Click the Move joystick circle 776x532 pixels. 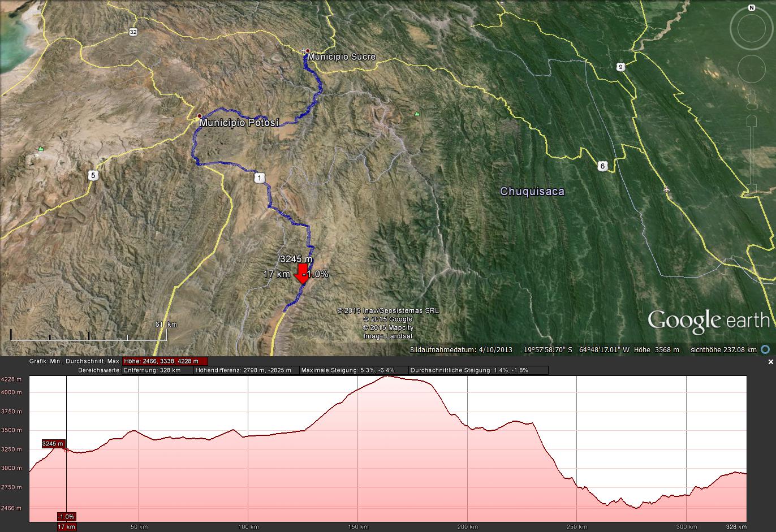[752, 69]
